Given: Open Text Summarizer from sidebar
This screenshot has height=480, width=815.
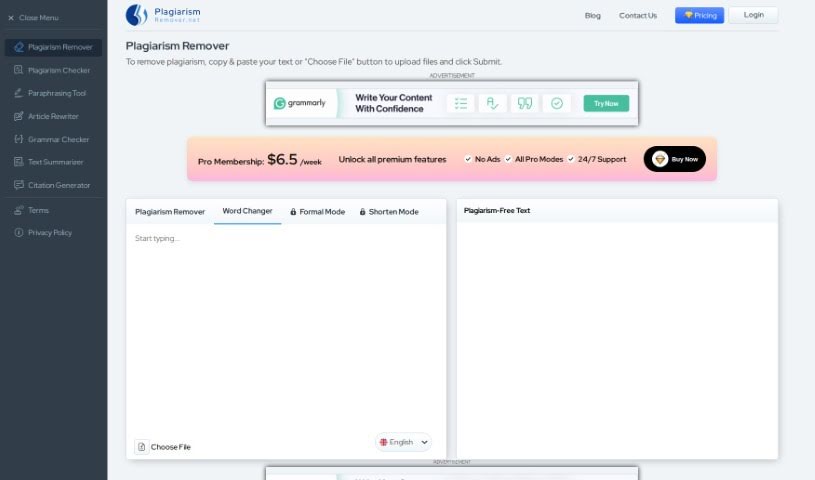Looking at the screenshot, I should click(x=54, y=162).
